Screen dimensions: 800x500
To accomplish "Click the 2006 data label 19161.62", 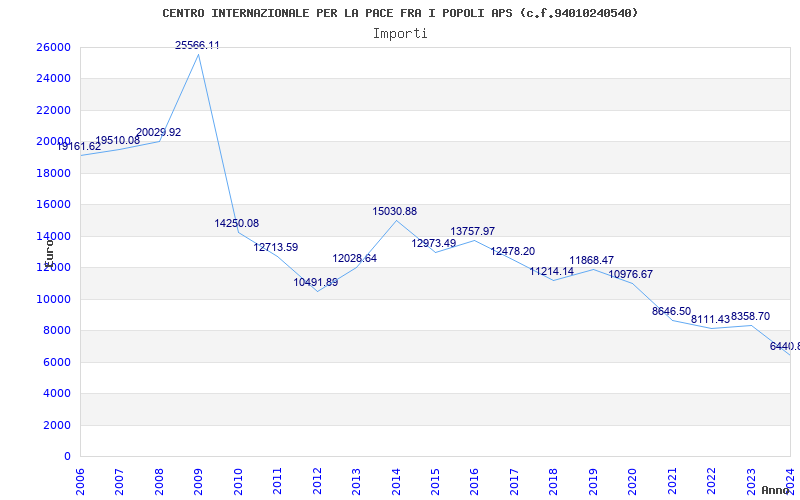I will click(x=78, y=147).
